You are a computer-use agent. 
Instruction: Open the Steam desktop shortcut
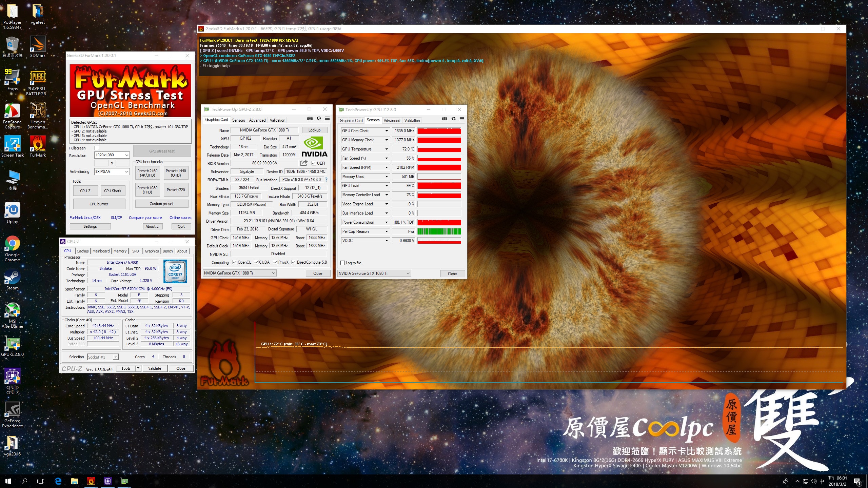[13, 279]
